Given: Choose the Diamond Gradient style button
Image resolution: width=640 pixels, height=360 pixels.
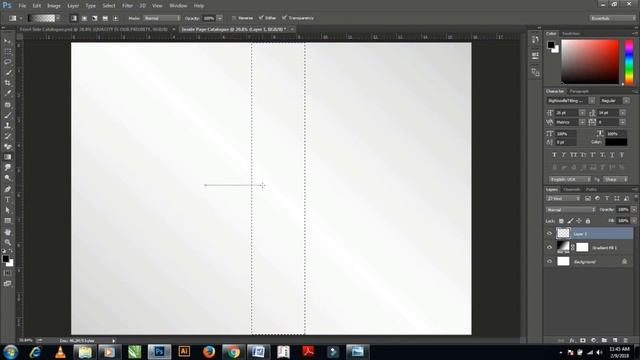Looking at the screenshot, I should click(x=116, y=18).
